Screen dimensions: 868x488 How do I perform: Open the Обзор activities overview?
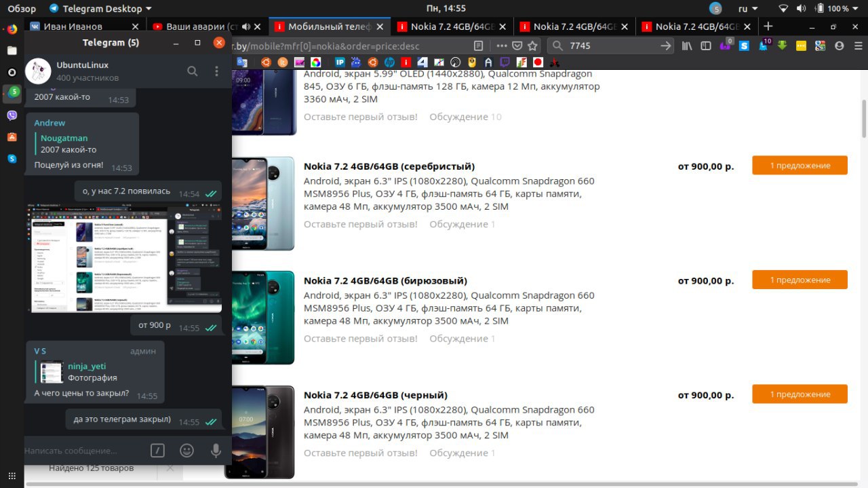(22, 9)
